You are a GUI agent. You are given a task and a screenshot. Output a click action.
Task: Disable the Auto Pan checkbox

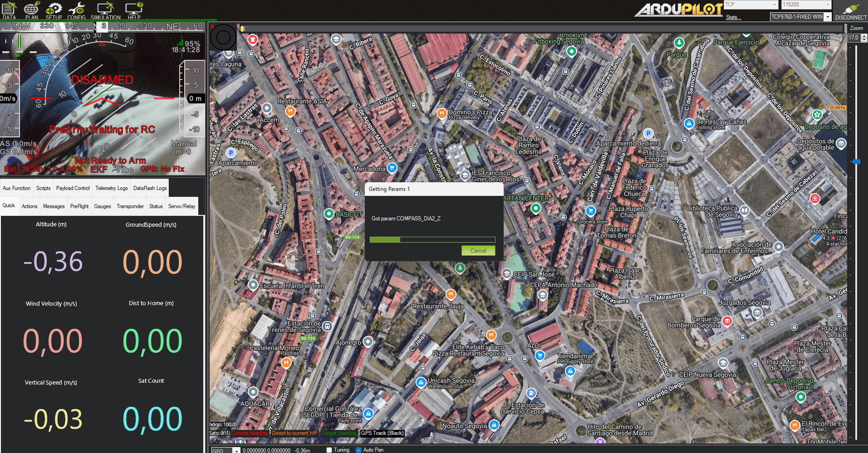coord(358,450)
